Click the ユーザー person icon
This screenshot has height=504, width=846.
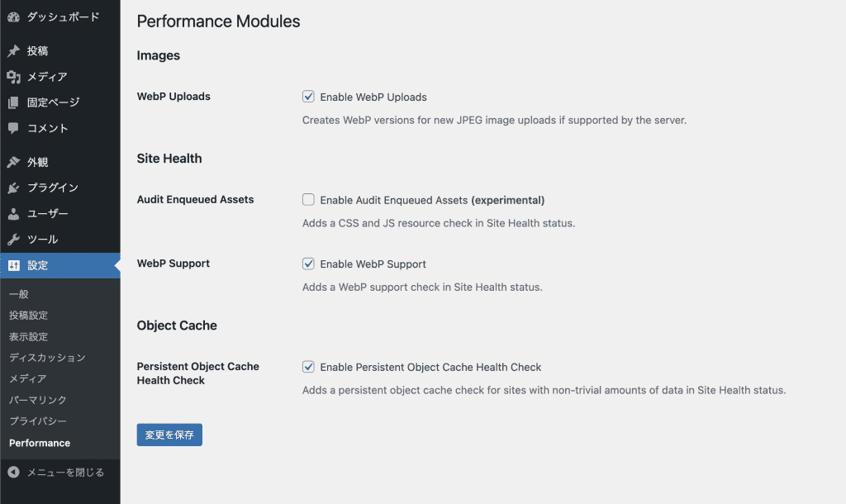click(13, 214)
